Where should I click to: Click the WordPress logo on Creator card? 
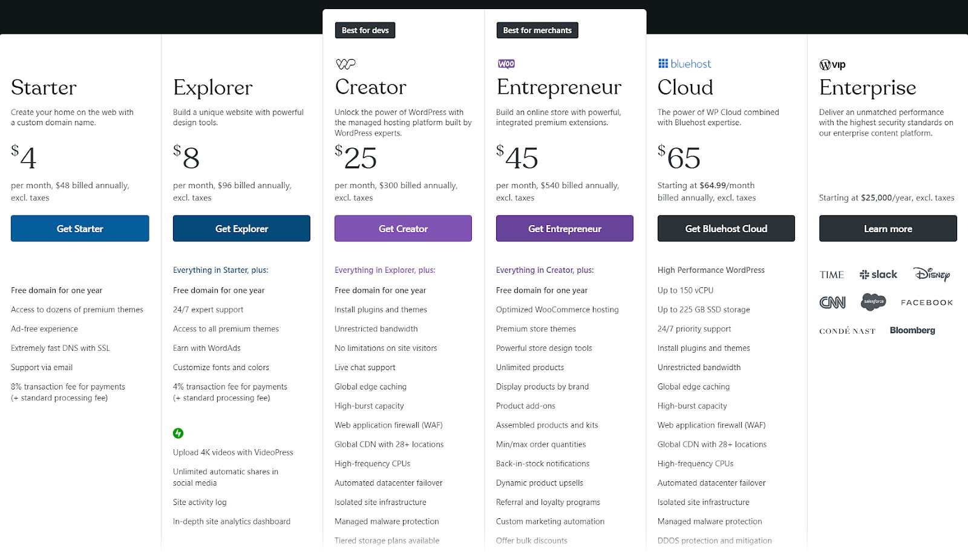pos(345,63)
